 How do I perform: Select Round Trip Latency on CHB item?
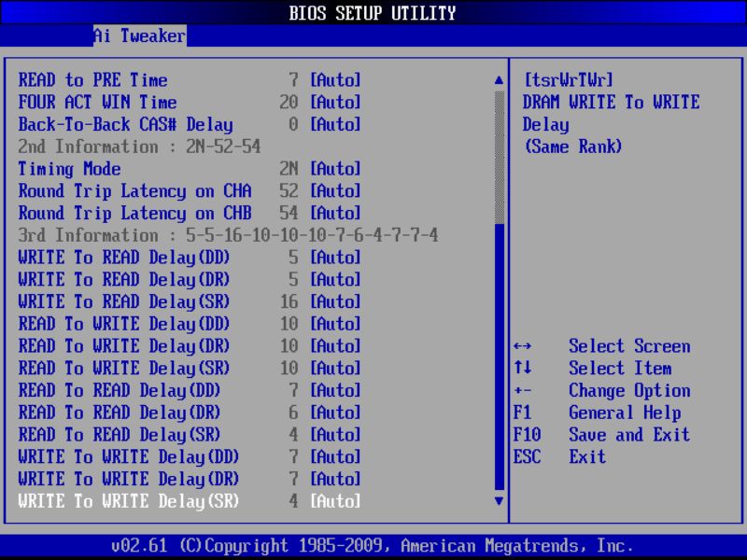point(134,213)
